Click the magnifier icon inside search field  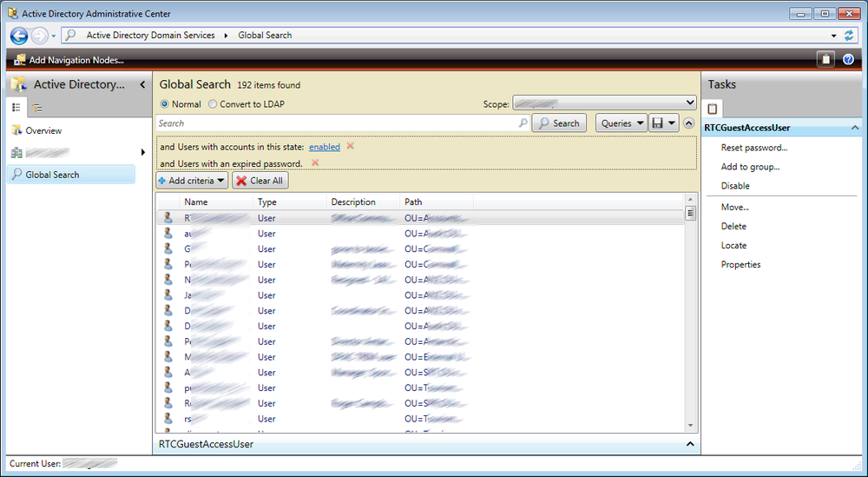[523, 123]
